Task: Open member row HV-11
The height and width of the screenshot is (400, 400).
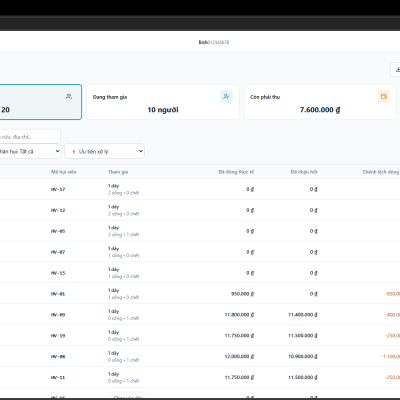Action: pos(200,377)
